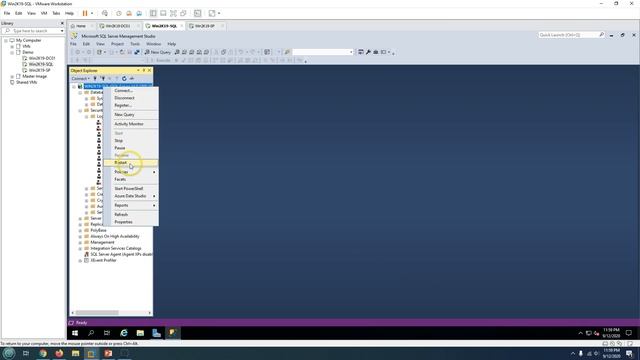640x360 pixels.
Task: Click the VMware console view icon
Action: 198,13
